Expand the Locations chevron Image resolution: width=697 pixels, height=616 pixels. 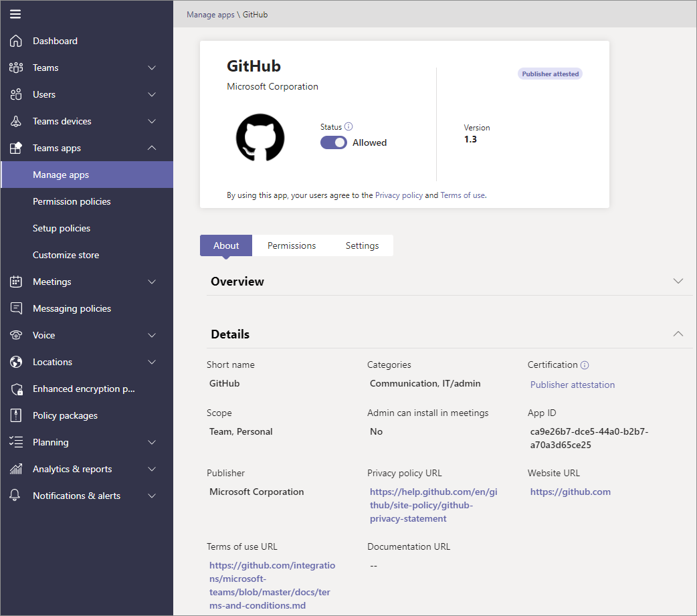[152, 363]
